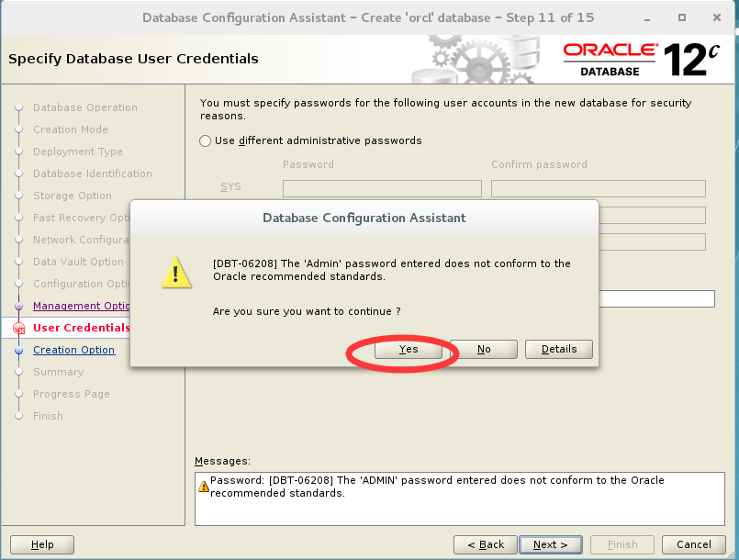This screenshot has height=560, width=739.
Task: Open the Details of the warning
Action: 559,349
